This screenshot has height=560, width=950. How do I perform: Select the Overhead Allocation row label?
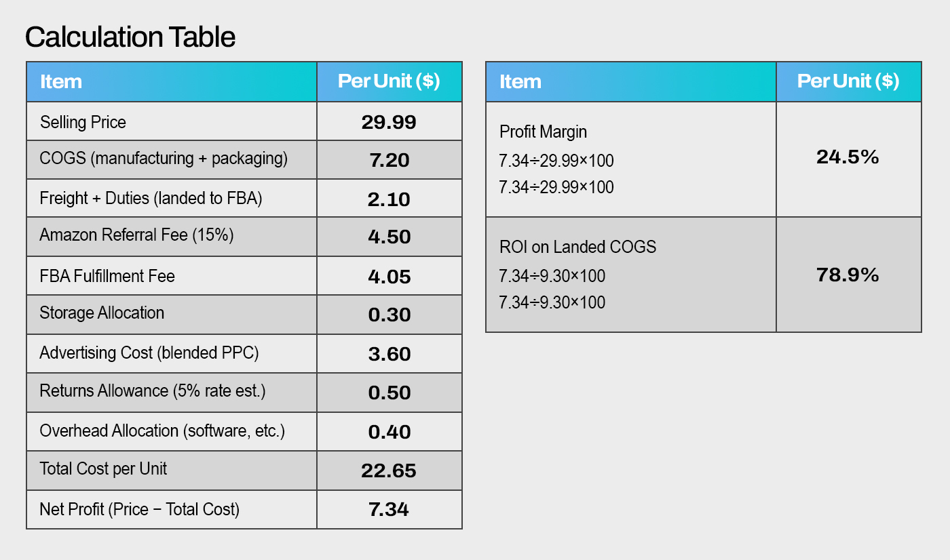click(x=162, y=431)
